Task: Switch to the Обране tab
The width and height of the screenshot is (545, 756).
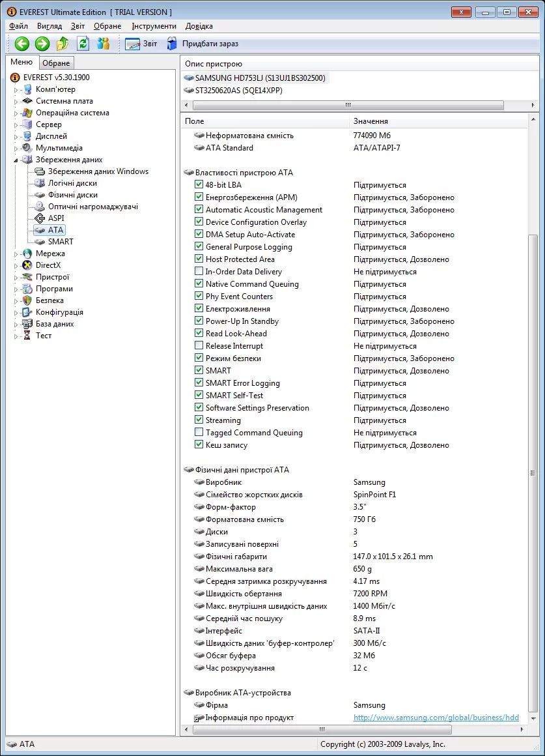Action: click(56, 63)
